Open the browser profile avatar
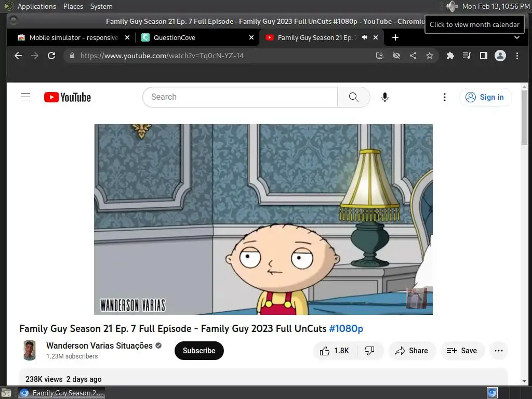The height and width of the screenshot is (399, 532). pos(500,56)
